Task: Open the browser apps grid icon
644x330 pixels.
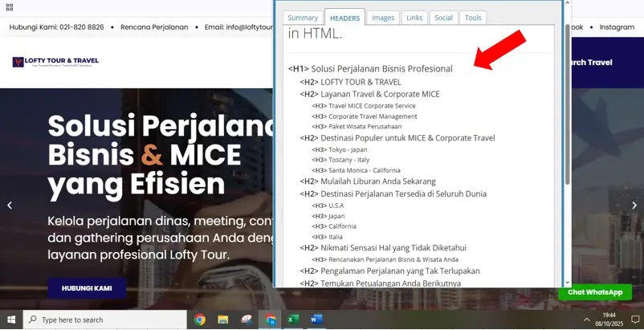Action: 10,6
